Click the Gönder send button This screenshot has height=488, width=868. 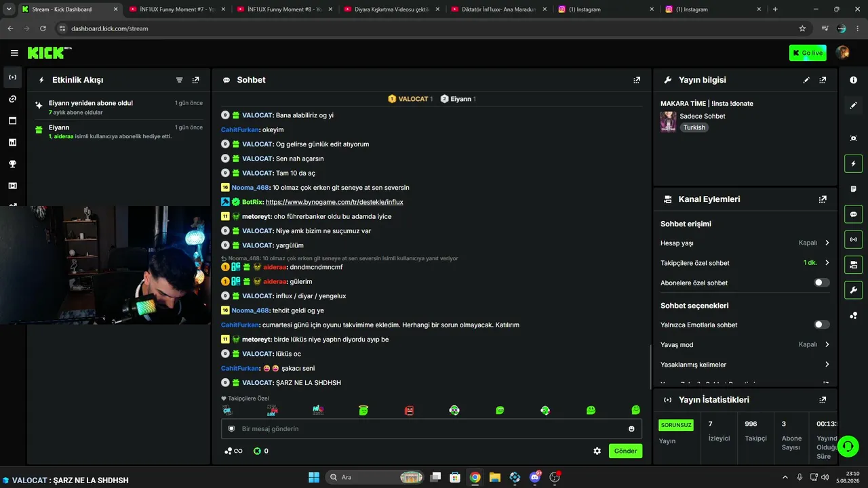pyautogui.click(x=625, y=451)
